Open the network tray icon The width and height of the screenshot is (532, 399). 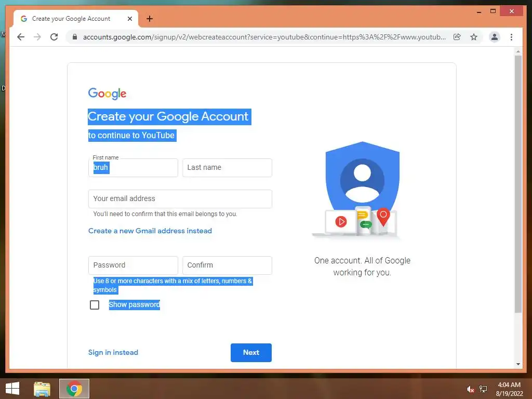click(x=483, y=389)
